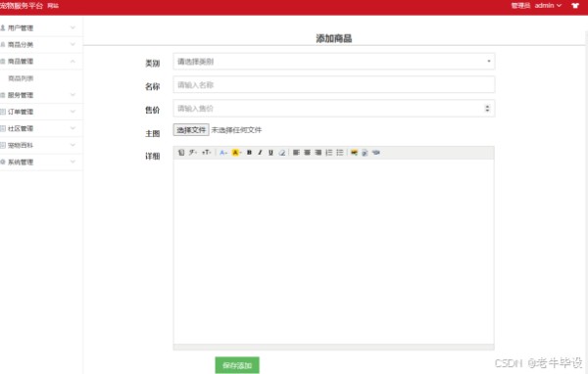This screenshot has width=588, height=374.
Task: Open the font family tool in editor toolbar
Action: coord(193,152)
